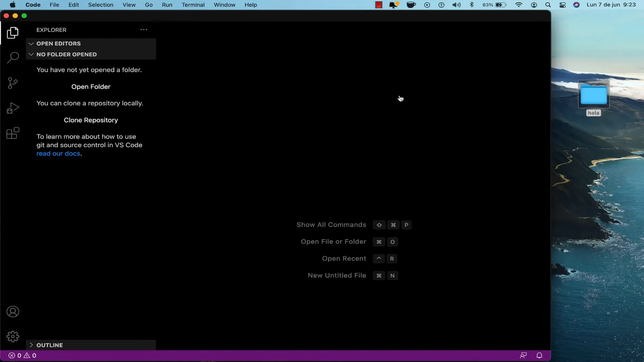This screenshot has height=362, width=644.
Task: Open the user account menu bar icon
Action: 534,5
